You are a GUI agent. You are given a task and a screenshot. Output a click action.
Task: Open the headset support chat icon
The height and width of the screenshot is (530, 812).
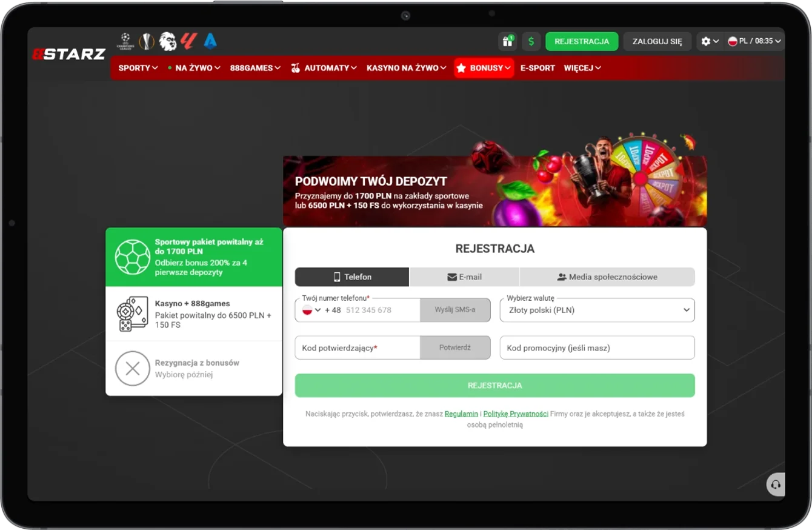[x=776, y=485]
